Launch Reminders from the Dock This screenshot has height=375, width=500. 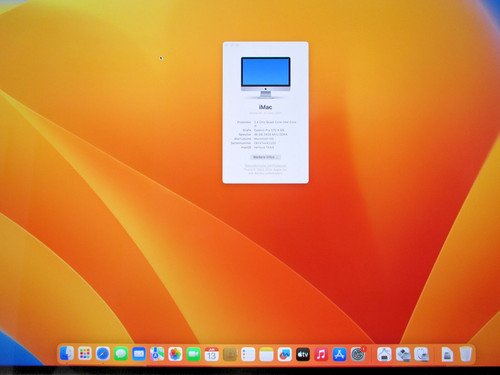point(248,354)
